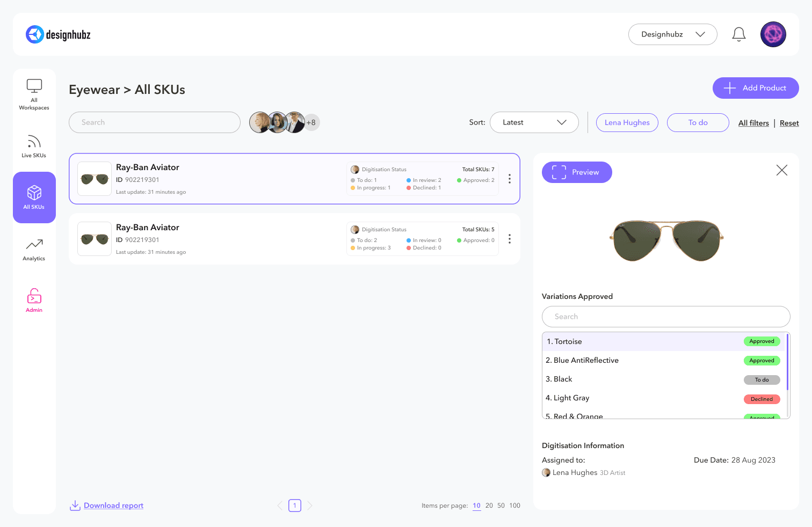Viewport: 812px width, 527px height.
Task: Open more options for first Ray-Ban Aviator
Action: [510, 179]
